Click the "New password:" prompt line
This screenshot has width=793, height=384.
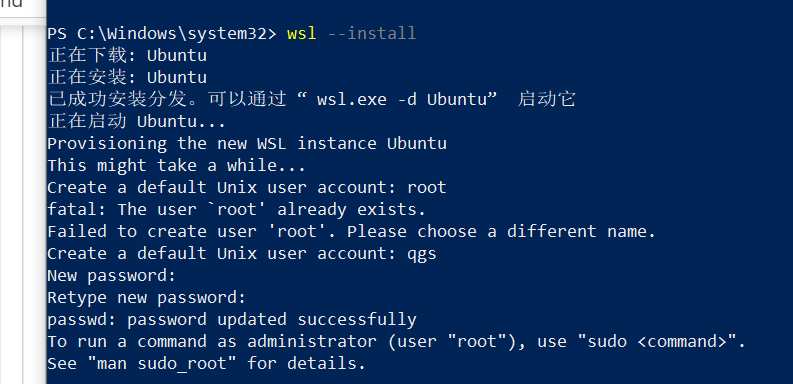[112, 276]
